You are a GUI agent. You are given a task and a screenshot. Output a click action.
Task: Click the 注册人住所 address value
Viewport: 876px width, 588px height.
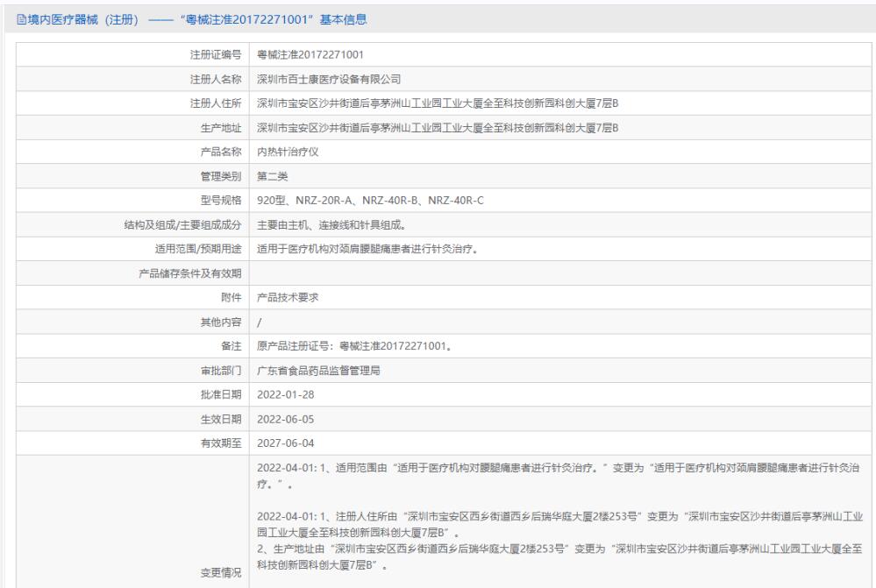click(438, 103)
